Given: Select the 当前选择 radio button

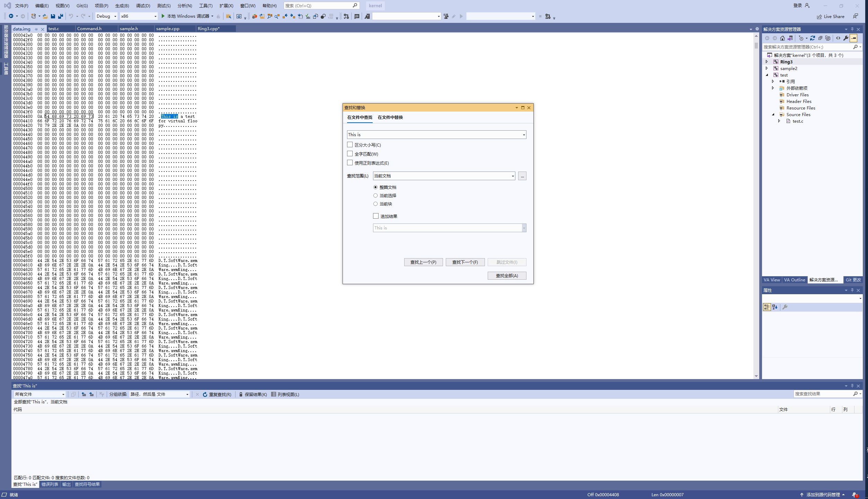Looking at the screenshot, I should 375,195.
